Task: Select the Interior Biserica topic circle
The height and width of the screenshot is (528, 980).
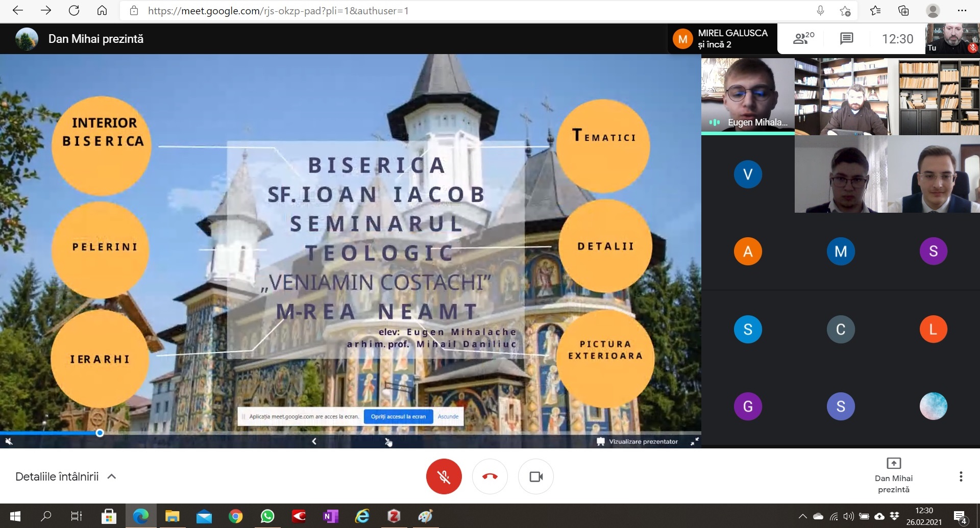Action: (x=102, y=145)
